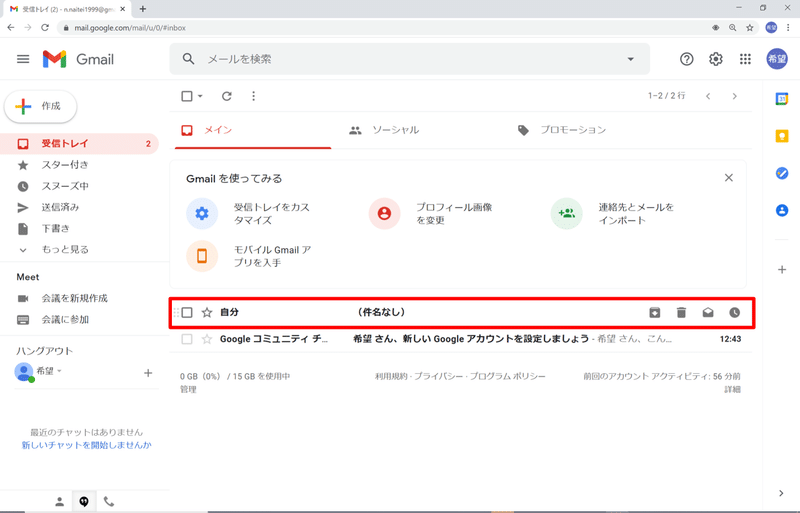
Task: Click the 作成 compose button
Action: pos(41,106)
